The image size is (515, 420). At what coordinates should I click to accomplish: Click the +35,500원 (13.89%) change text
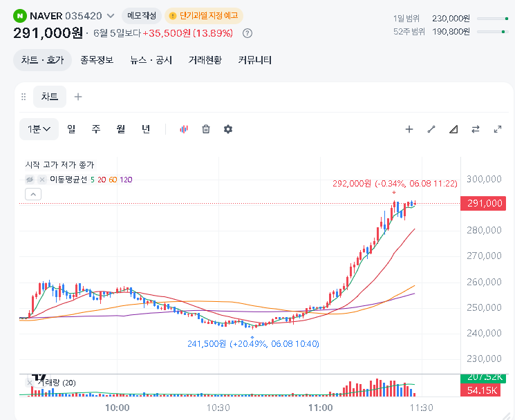coord(187,33)
